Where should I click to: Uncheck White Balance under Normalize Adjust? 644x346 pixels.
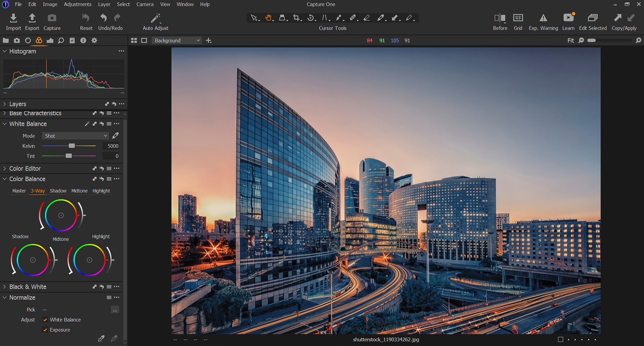[45, 319]
